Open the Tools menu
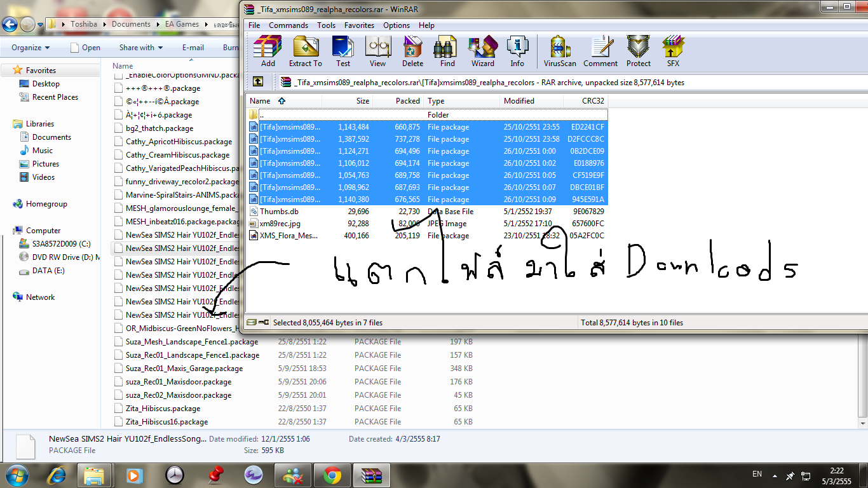The image size is (868, 488). (326, 25)
